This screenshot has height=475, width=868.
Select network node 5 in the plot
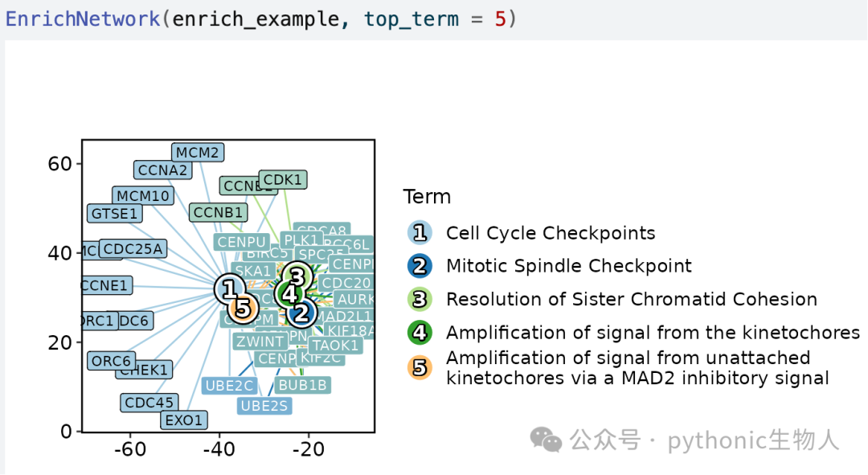243,309
